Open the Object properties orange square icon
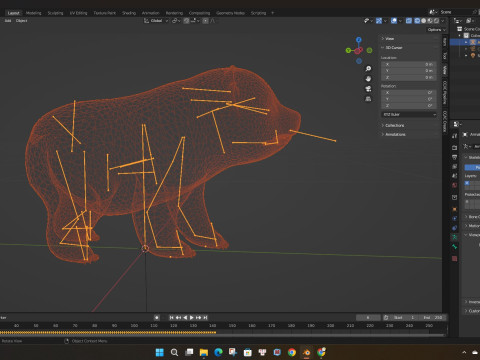This screenshot has width=480, height=360. tap(454, 209)
